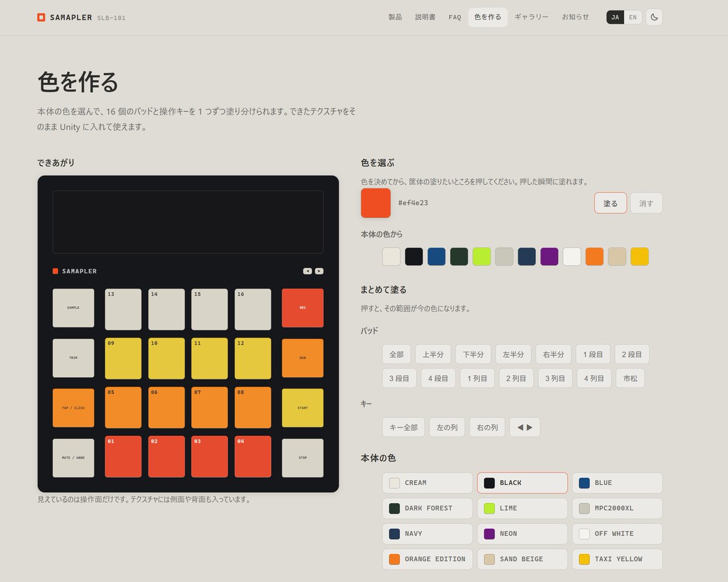This screenshot has height=582, width=728.
Task: Pick the purple swatch in 本体の色から
Action: (549, 256)
